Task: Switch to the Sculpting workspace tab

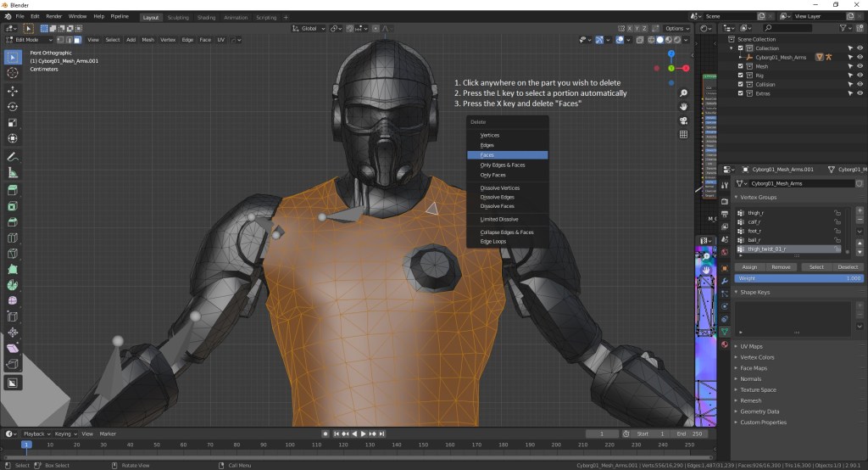Action: click(178, 17)
